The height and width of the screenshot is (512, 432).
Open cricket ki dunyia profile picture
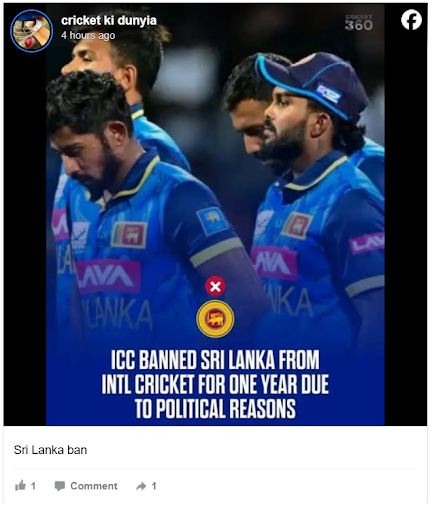click(31, 31)
